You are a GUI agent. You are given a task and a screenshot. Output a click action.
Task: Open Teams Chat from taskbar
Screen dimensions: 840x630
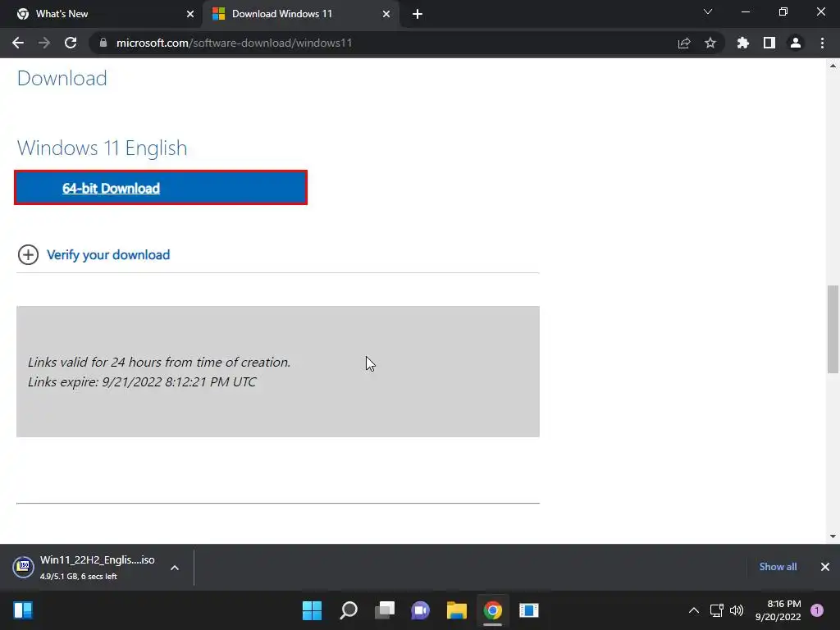coord(421,610)
